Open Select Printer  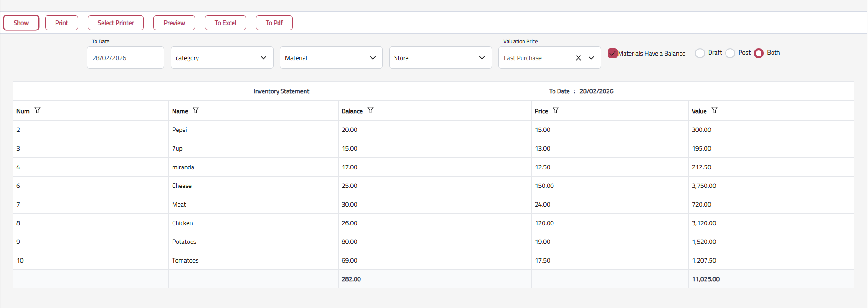(116, 23)
